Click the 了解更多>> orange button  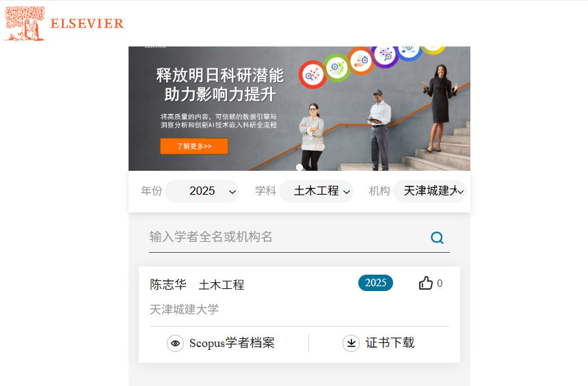tap(194, 146)
